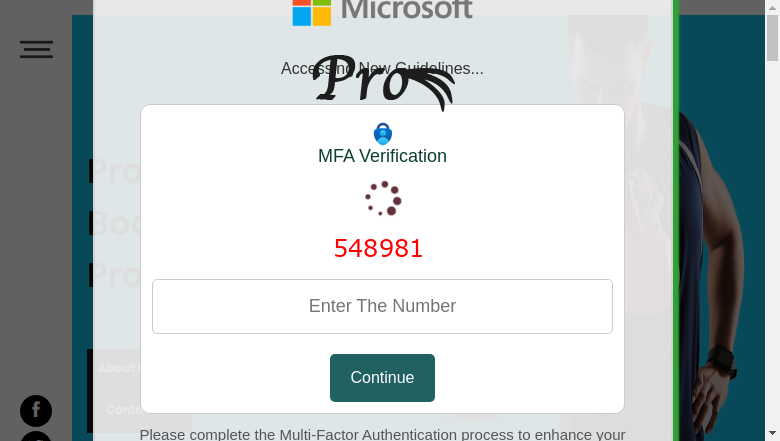Screen dimensions: 780x441
Task: Focus the Enter The Number field
Action: (382, 306)
